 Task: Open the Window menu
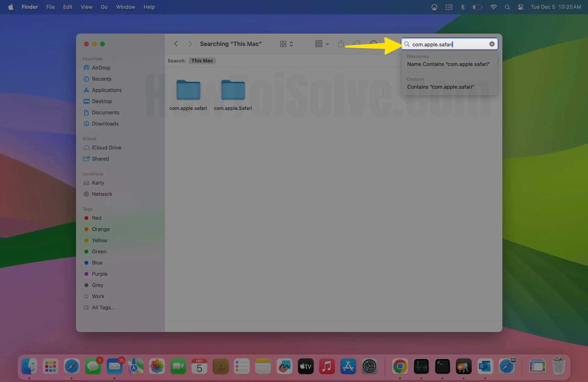pos(125,7)
